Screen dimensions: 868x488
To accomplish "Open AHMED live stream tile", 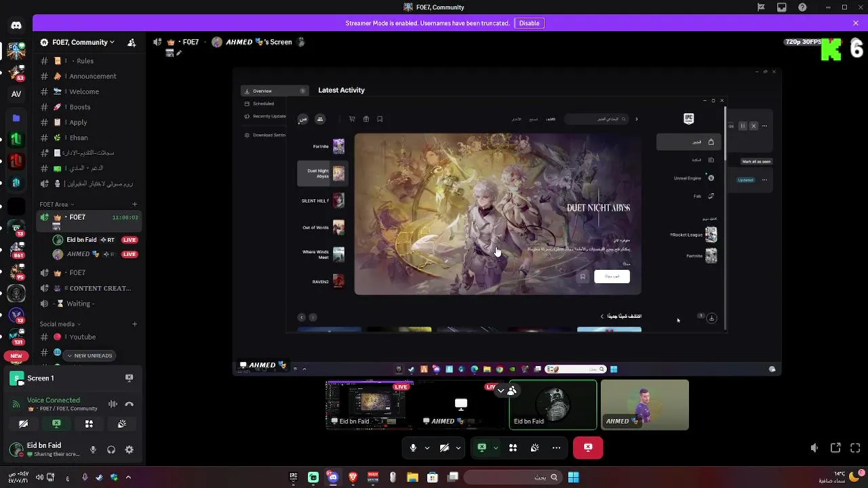I will click(461, 405).
